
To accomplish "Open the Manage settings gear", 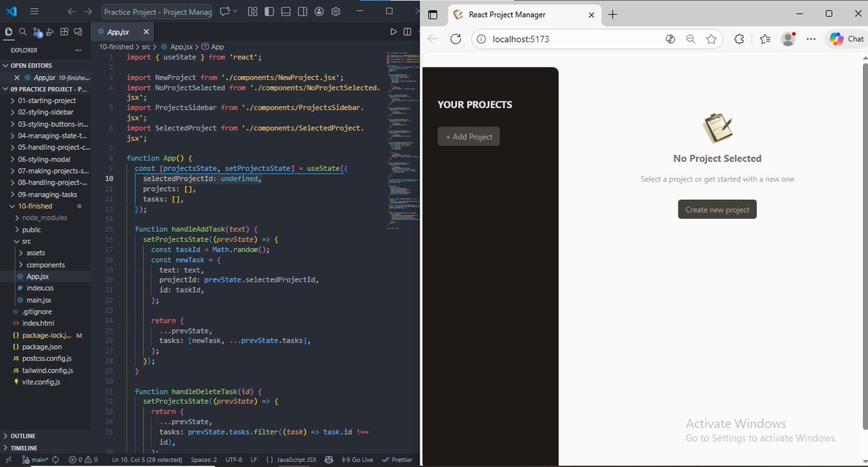I will click(x=335, y=12).
